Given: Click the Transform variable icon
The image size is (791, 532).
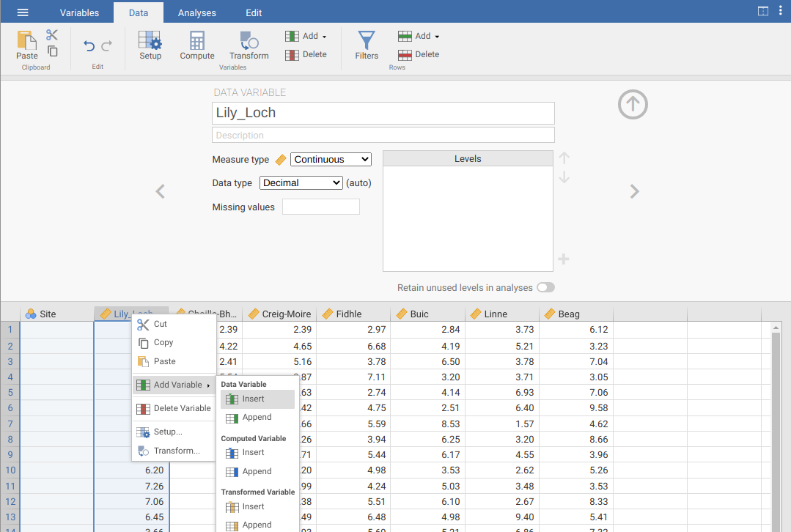Looking at the screenshot, I should pos(249,45).
